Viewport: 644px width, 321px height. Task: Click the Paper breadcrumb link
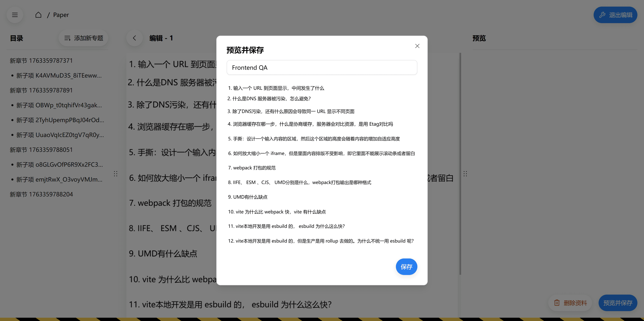[61, 15]
